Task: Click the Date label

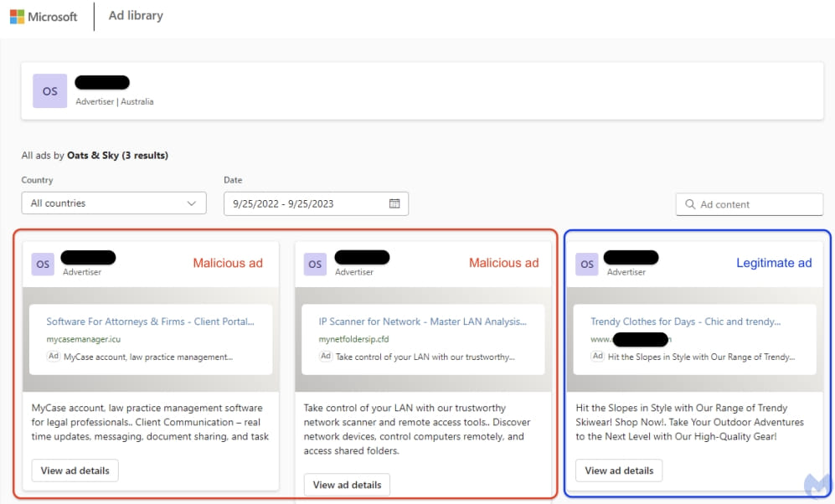Action: [233, 180]
